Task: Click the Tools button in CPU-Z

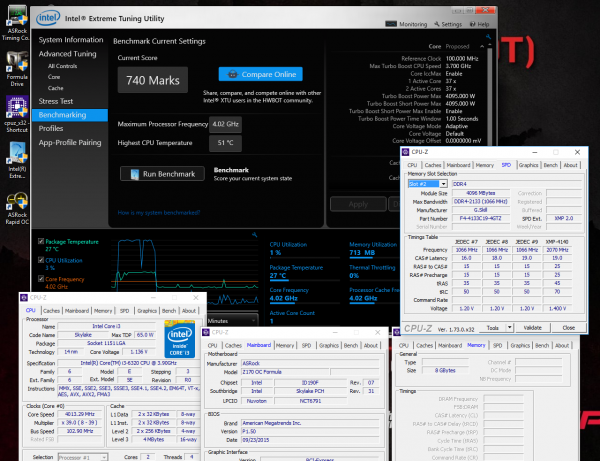Action: click(492, 327)
